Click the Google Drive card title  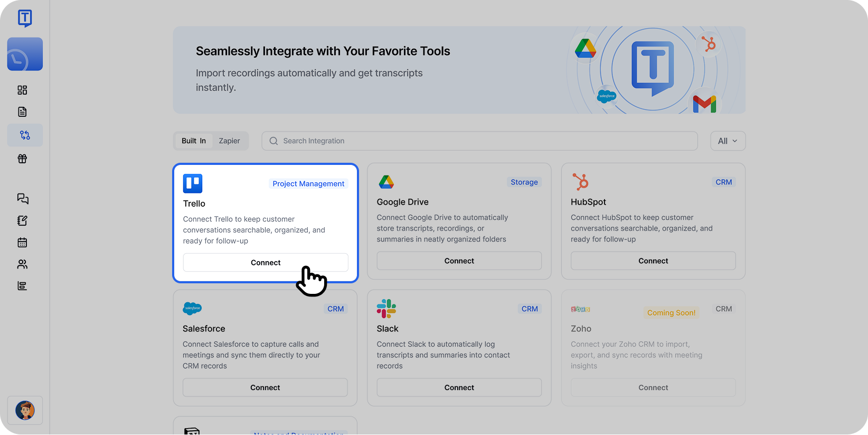(x=402, y=202)
